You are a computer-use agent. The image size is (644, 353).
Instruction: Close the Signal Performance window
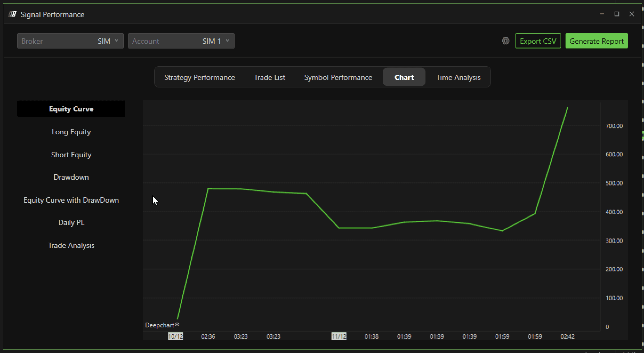[x=631, y=14]
